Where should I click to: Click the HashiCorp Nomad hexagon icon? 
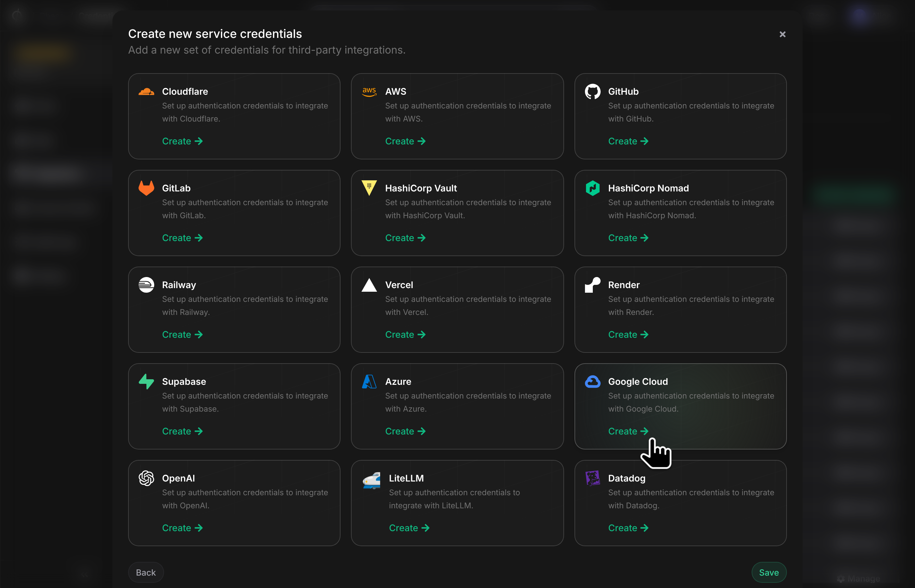click(x=593, y=188)
